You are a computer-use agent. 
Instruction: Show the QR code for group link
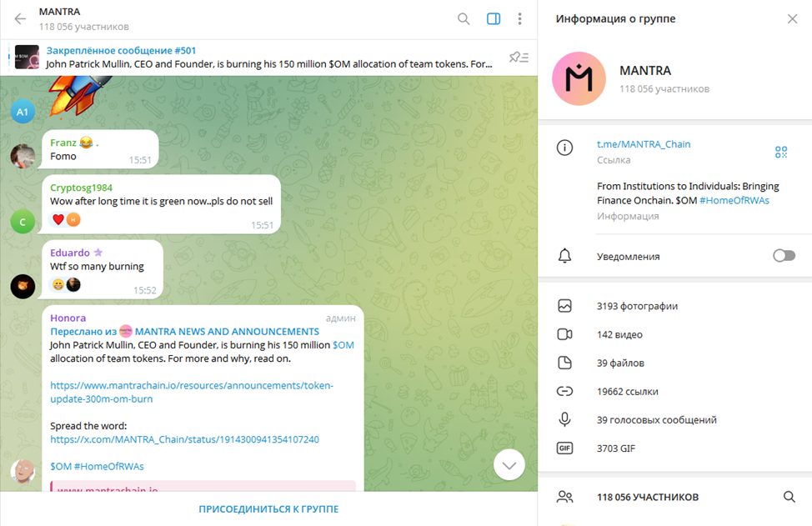coord(781,152)
